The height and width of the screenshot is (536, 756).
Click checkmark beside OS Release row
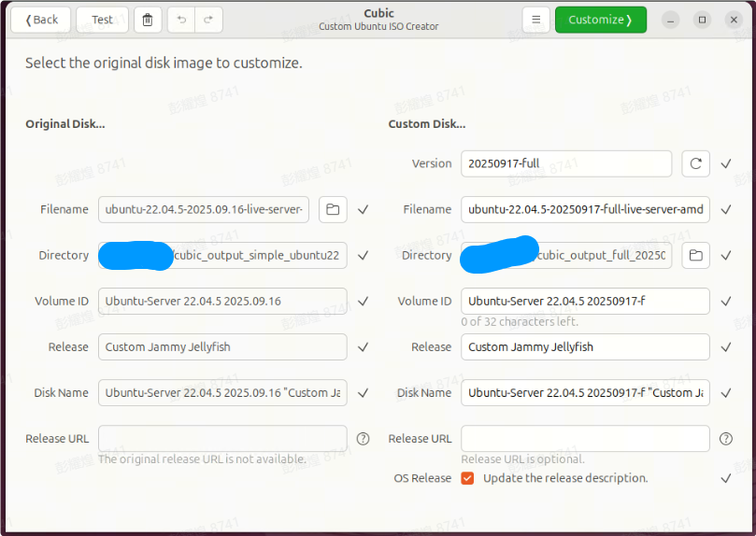[x=725, y=478]
